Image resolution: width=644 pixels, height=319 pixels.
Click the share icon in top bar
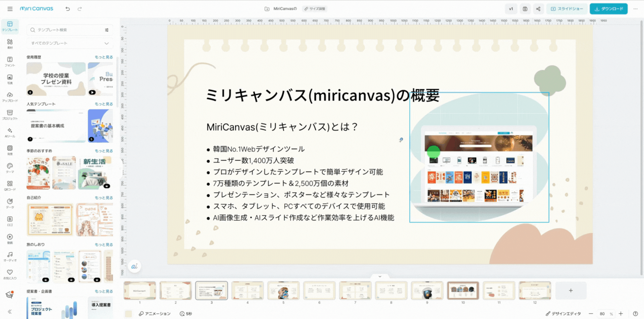(538, 9)
